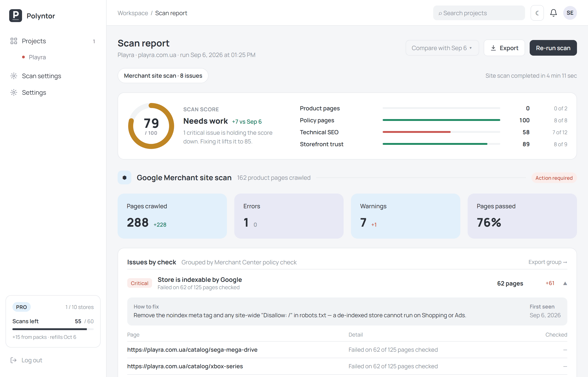Click the "7 of 12" Technical SEO count
This screenshot has width=588, height=377.
pyautogui.click(x=560, y=132)
